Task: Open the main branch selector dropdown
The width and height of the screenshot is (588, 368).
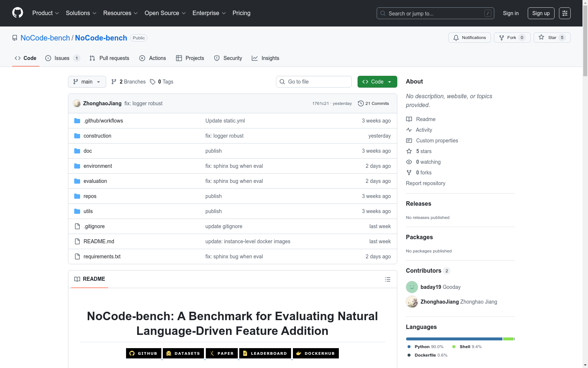Action: pyautogui.click(x=87, y=82)
